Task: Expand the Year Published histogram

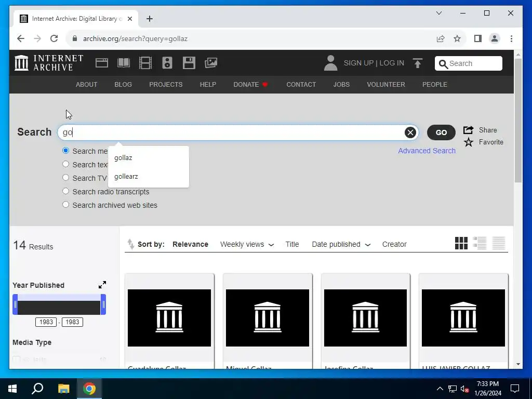Action: click(102, 285)
